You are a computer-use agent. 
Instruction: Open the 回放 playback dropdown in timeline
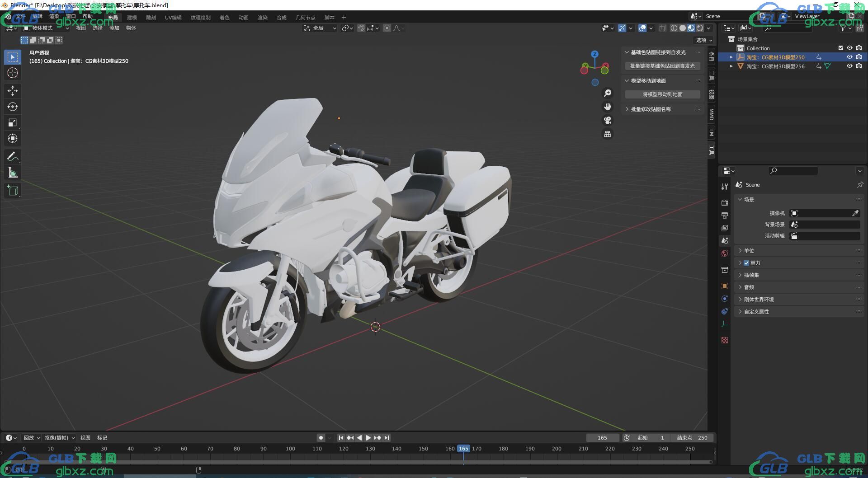pos(32,438)
